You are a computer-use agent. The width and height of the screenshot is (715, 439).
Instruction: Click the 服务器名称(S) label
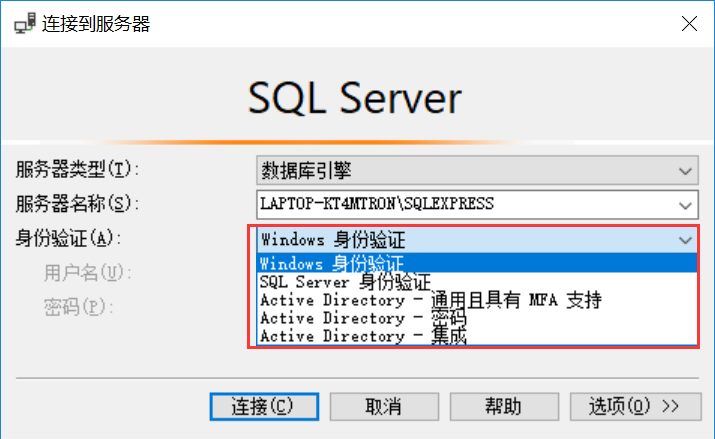tap(77, 204)
